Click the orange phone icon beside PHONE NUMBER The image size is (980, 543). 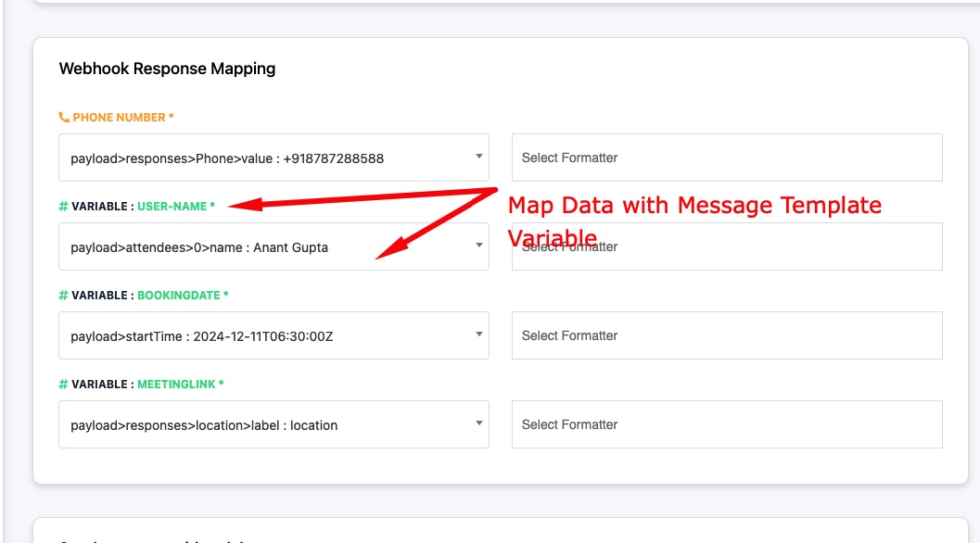point(64,117)
